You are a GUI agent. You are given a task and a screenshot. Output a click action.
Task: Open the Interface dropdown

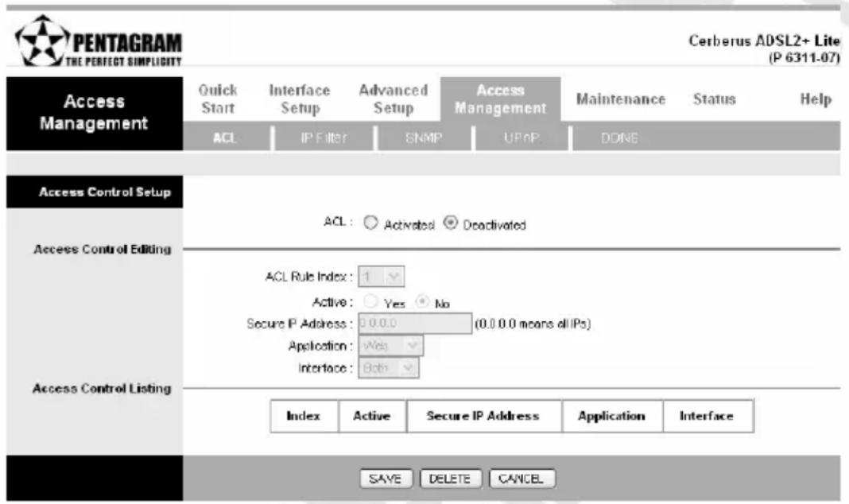point(388,367)
